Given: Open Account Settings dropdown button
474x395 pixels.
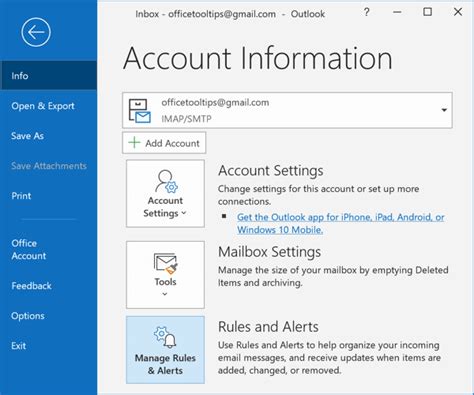Looking at the screenshot, I should pyautogui.click(x=165, y=194).
